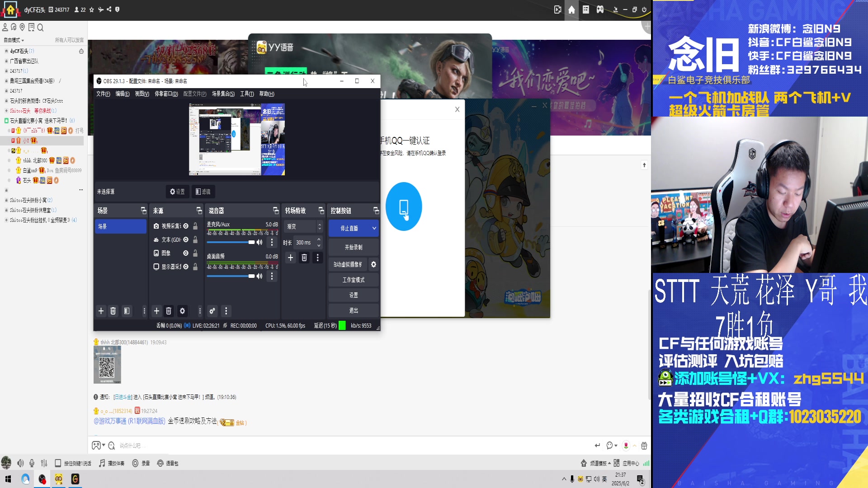Click the QR code image in chat
Image resolution: width=868 pixels, height=488 pixels.
click(107, 365)
